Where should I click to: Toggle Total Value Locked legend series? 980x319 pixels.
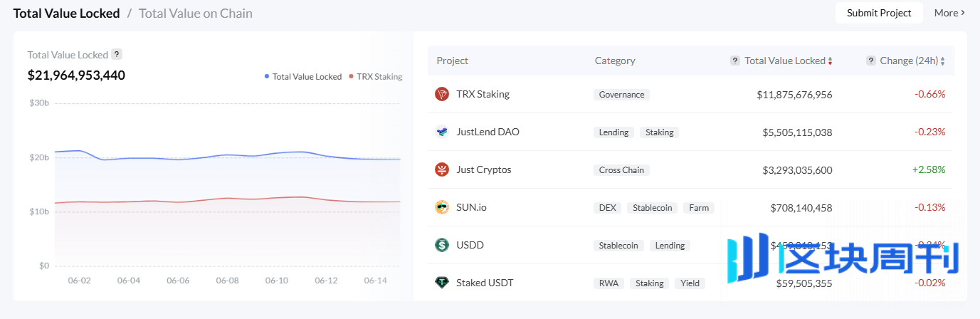click(303, 76)
